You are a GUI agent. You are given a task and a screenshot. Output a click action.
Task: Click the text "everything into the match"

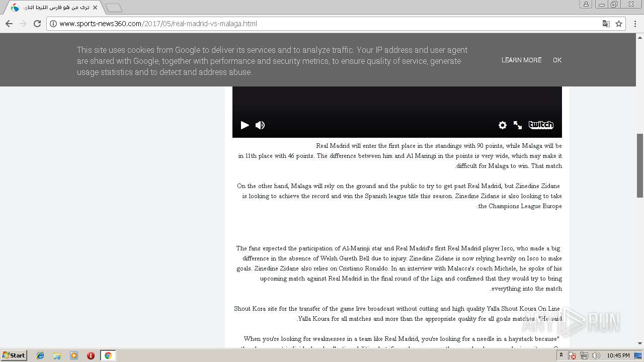526,289
